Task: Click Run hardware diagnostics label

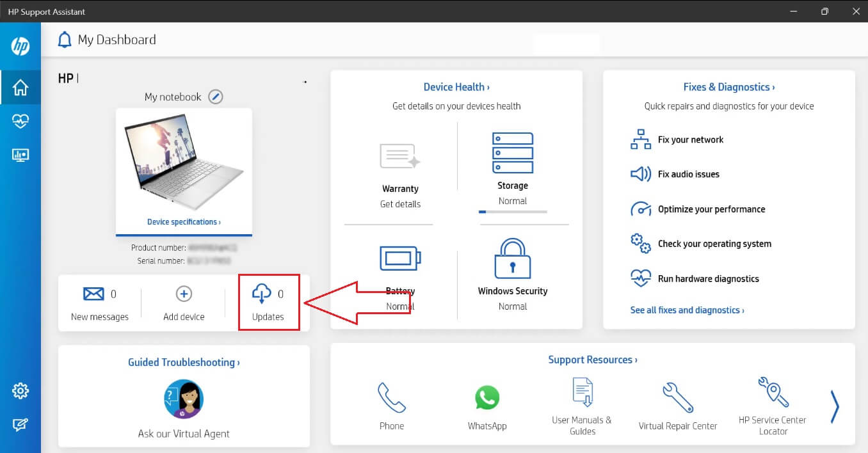Action: tap(709, 279)
